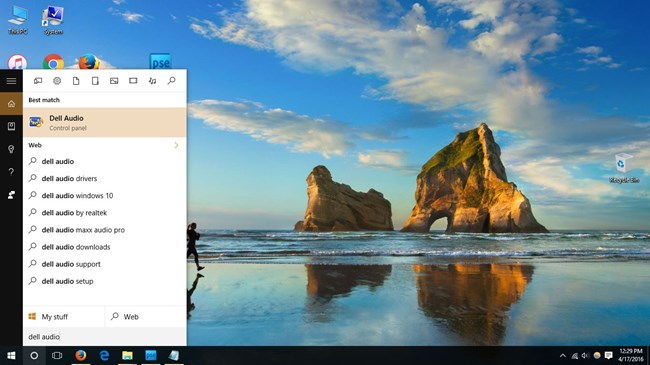Filter search results by Settings gear
The width and height of the screenshot is (650, 365).
tap(57, 81)
